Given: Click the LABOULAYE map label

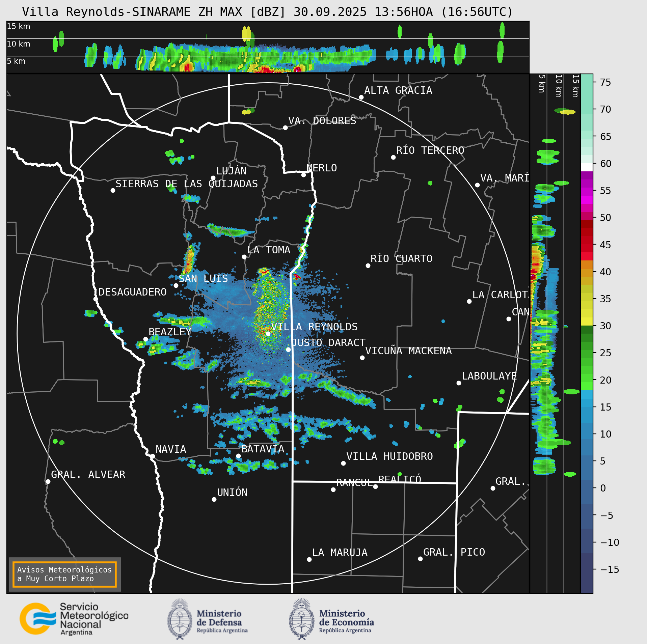Looking at the screenshot, I should (x=489, y=376).
